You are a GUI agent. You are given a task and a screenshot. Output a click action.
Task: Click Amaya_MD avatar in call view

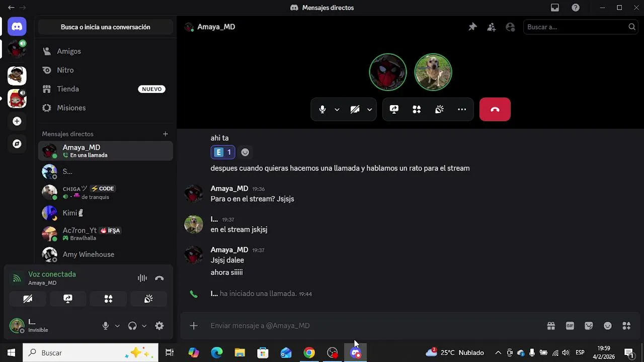[x=388, y=72]
